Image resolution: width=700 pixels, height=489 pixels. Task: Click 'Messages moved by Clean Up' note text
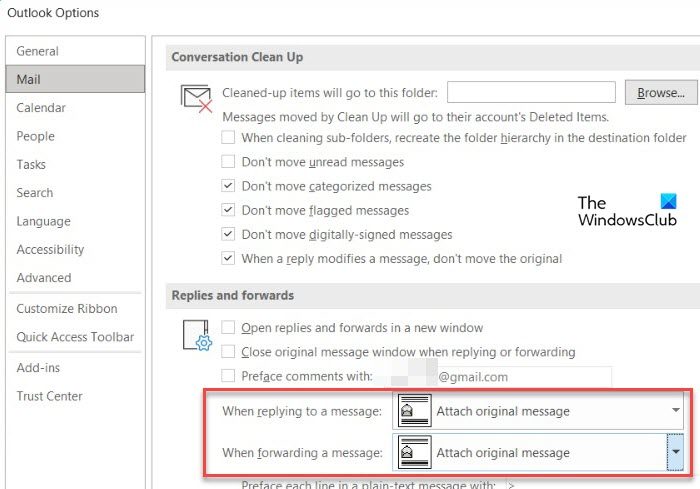(416, 117)
